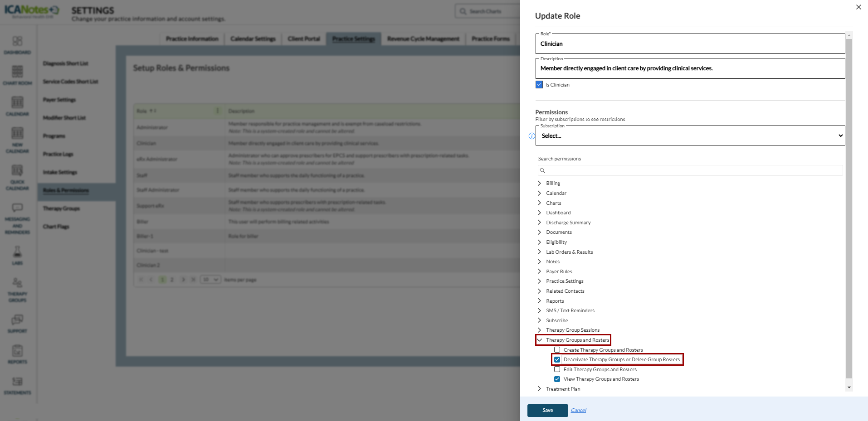
Task: Collapse Therapy Groups and Rosters group
Action: tap(539, 340)
